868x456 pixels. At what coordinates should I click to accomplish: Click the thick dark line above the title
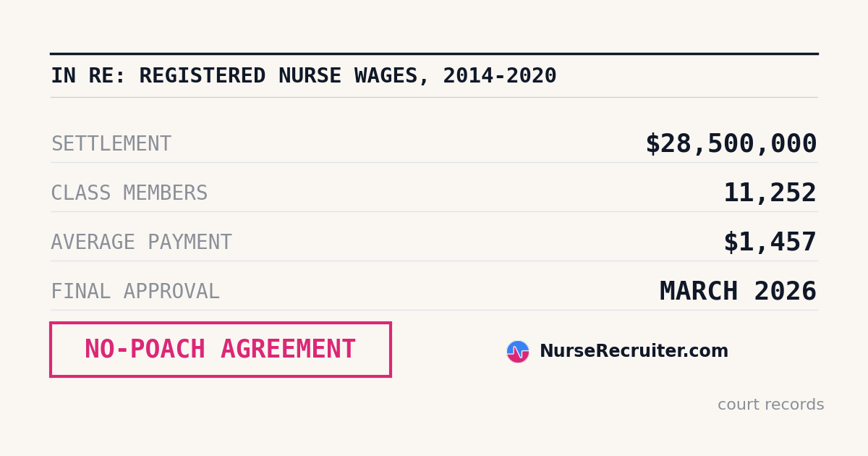tap(434, 54)
